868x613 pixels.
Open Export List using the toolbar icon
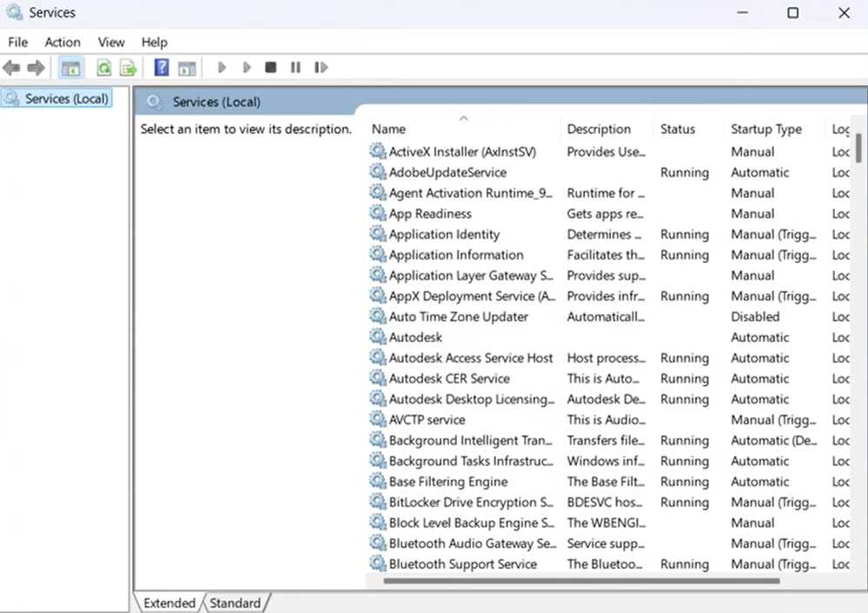click(x=128, y=68)
